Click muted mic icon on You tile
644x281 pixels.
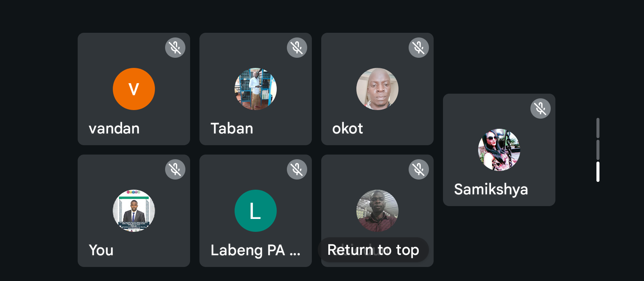(175, 169)
